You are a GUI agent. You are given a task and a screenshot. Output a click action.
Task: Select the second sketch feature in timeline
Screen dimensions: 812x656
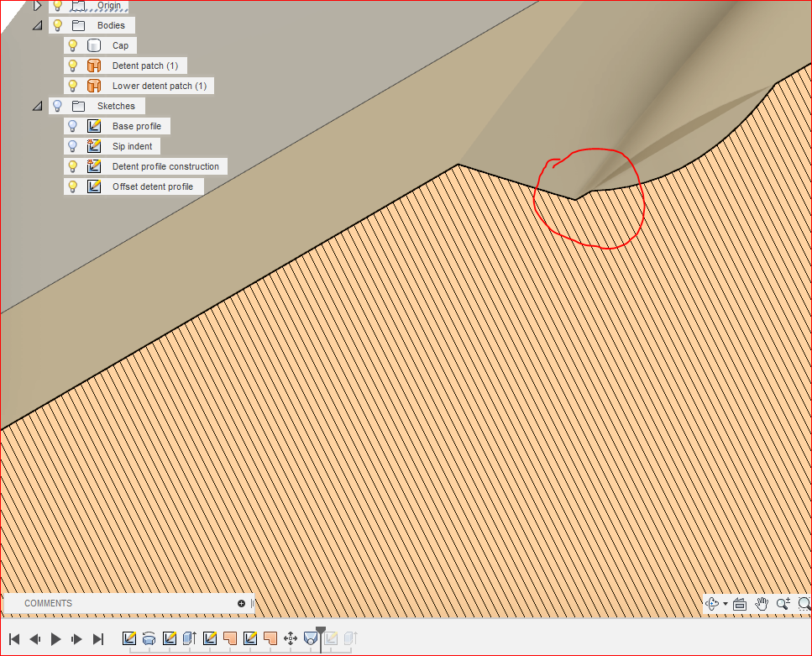pyautogui.click(x=170, y=638)
